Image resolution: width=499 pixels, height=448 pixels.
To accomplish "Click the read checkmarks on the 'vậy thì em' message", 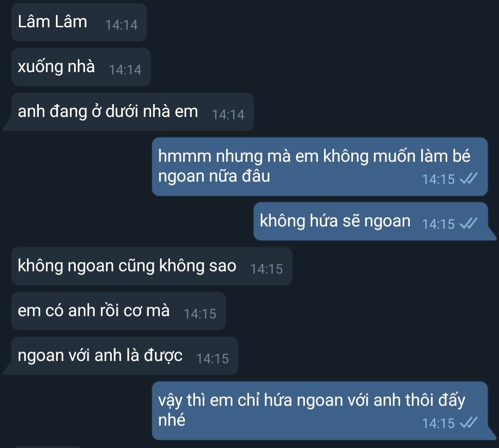I will point(469,423).
